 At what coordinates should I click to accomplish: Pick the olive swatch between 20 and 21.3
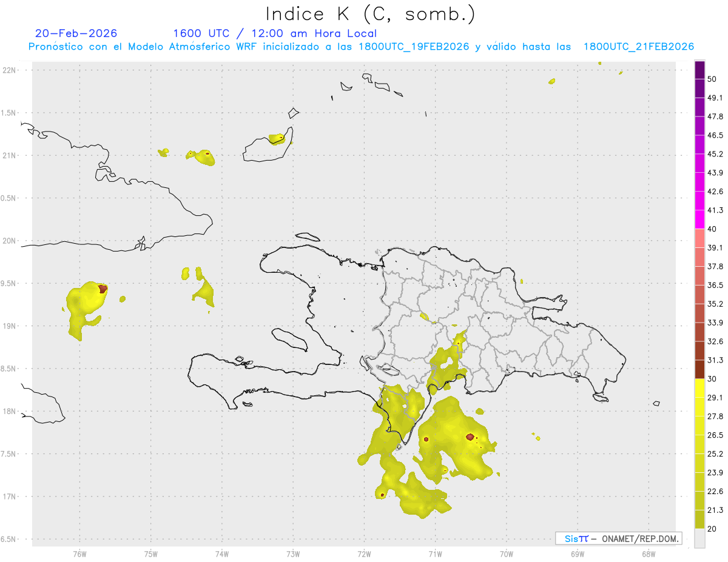[x=699, y=519]
